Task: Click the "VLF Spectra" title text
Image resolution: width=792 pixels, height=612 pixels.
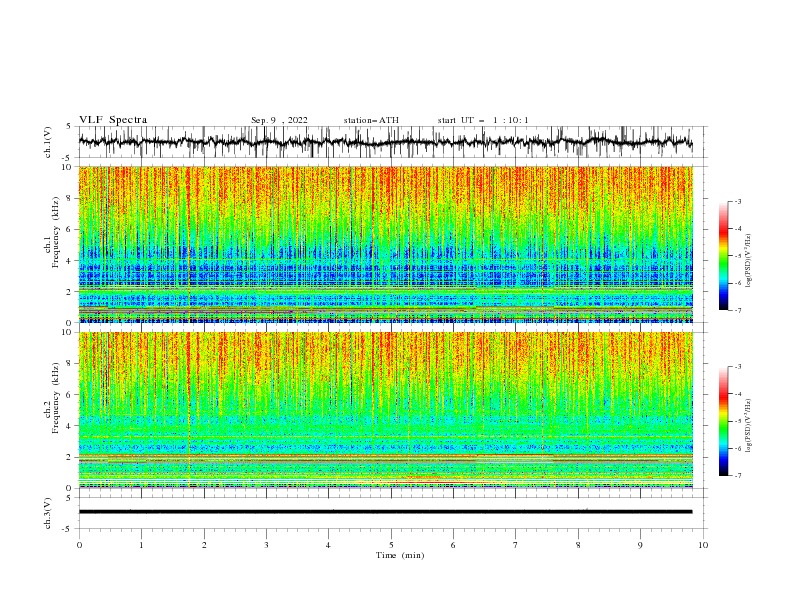Action: (113, 120)
